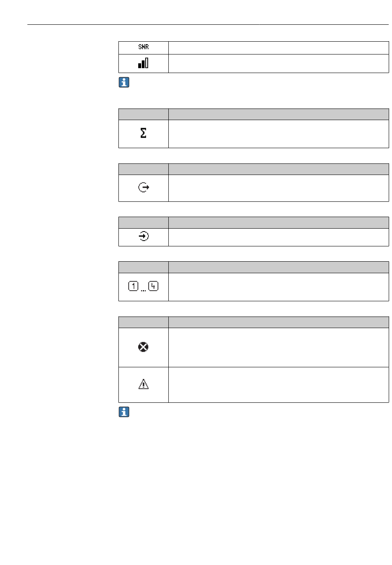
Task: Click the gray header cell above the 1…4 icon
Action: click(x=144, y=267)
